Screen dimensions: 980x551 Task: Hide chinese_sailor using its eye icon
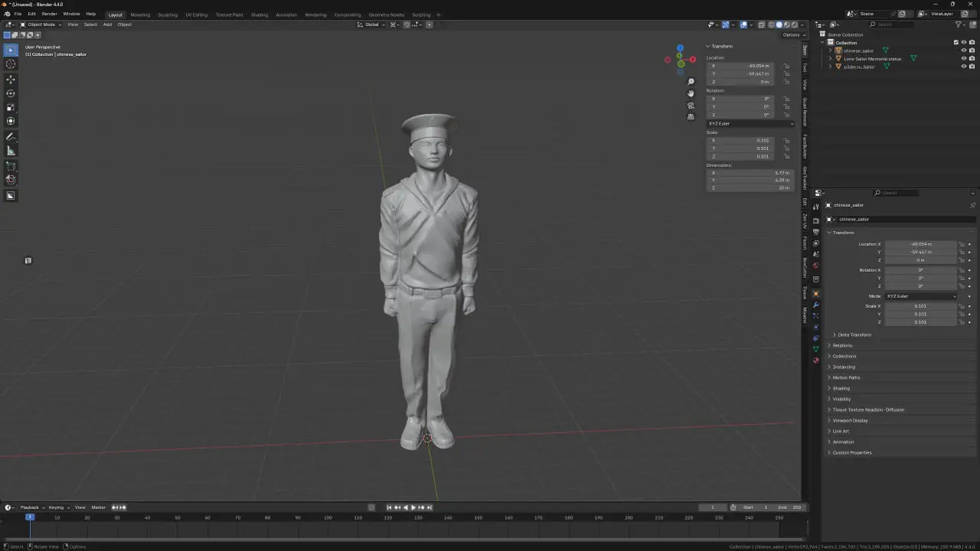[963, 51]
